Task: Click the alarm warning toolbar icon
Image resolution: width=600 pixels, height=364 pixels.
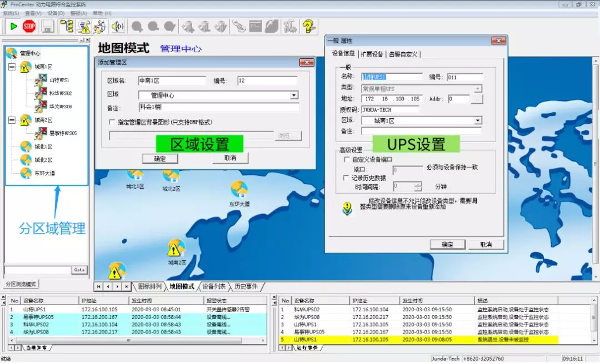Action: 84,26
